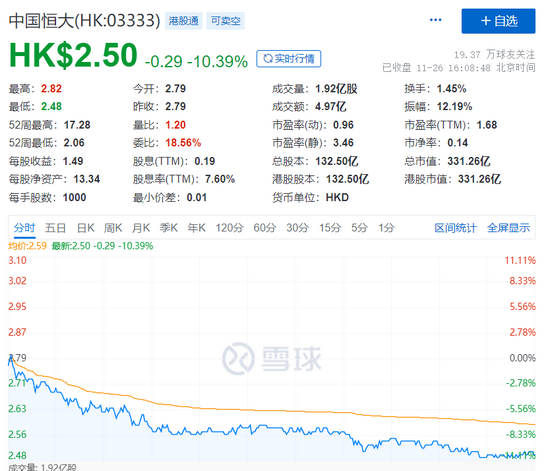Switch to the 年K chart tab
This screenshot has width=550, height=471.
(x=196, y=228)
